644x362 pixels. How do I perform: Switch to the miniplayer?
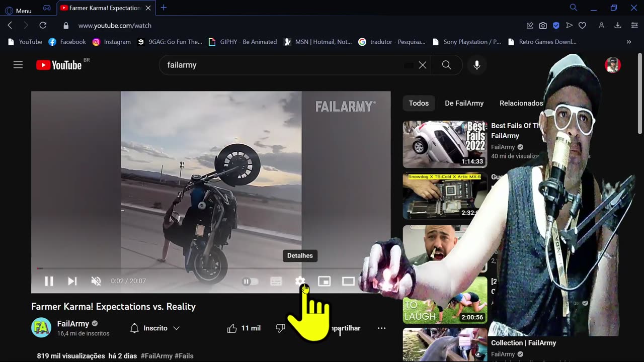click(324, 282)
